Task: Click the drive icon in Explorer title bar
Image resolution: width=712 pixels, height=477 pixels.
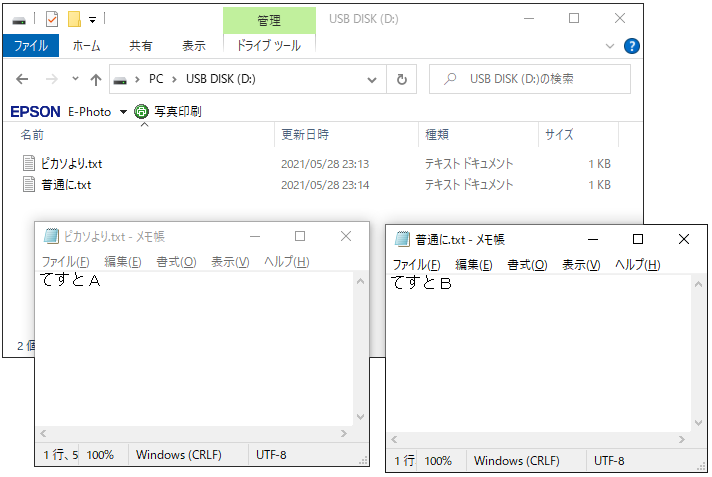Action: pyautogui.click(x=19, y=20)
